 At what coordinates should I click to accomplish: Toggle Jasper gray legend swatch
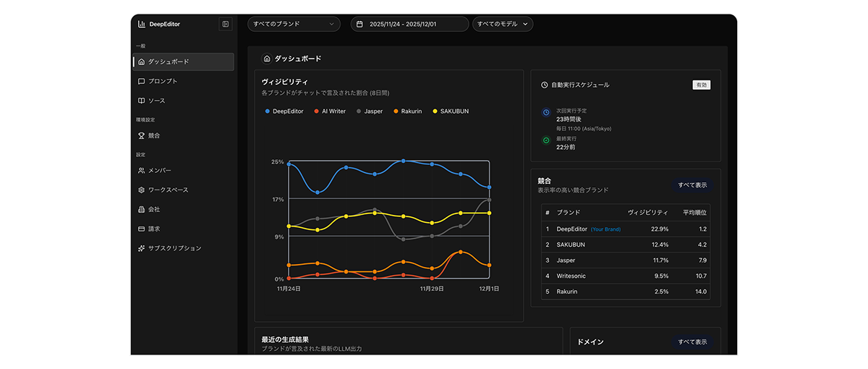359,111
